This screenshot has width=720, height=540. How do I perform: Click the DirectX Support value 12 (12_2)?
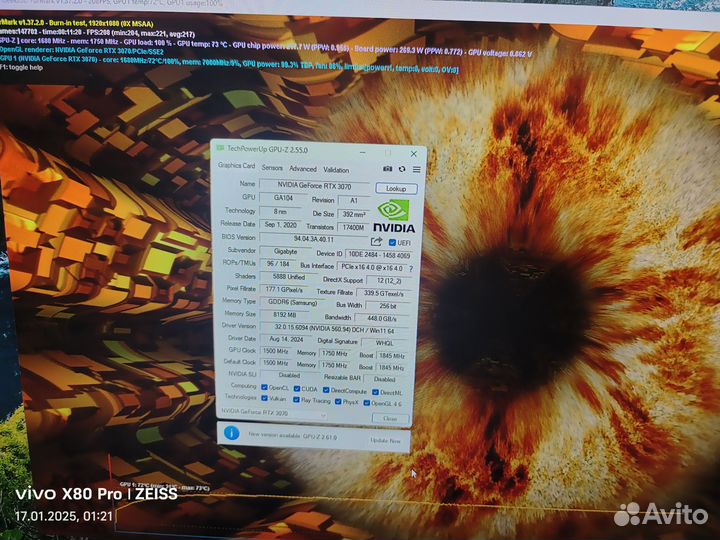click(389, 280)
